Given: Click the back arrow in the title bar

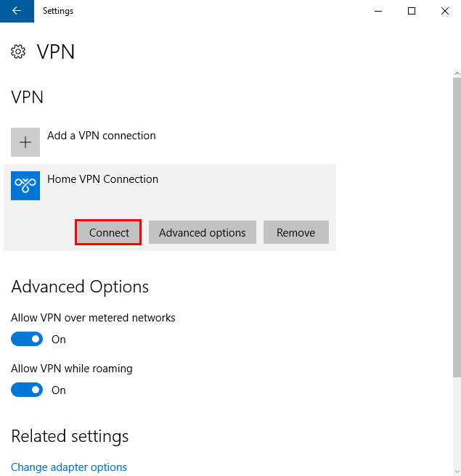Looking at the screenshot, I should tap(17, 11).
